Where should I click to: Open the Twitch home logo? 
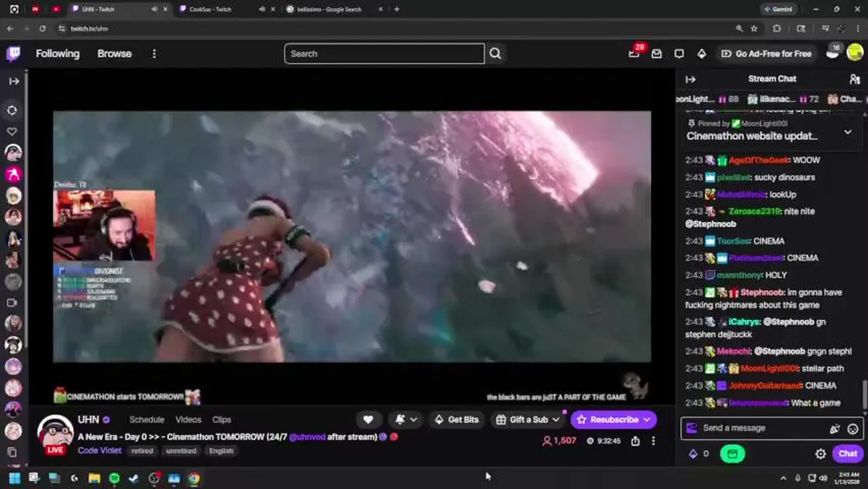[14, 54]
